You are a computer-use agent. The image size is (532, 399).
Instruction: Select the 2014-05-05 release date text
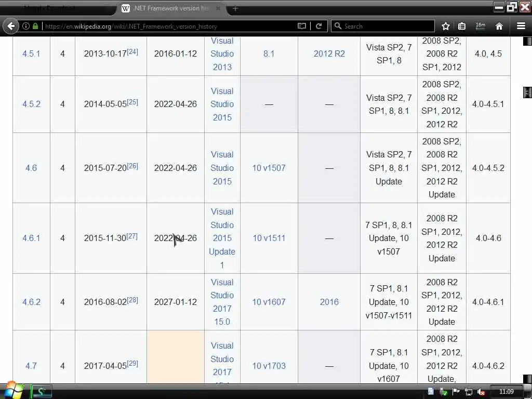[x=105, y=104]
